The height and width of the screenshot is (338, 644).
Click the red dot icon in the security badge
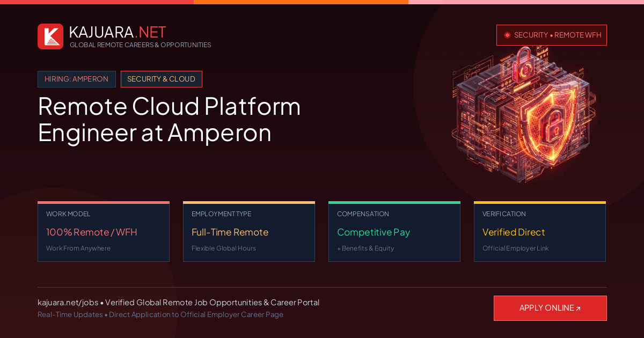click(507, 35)
